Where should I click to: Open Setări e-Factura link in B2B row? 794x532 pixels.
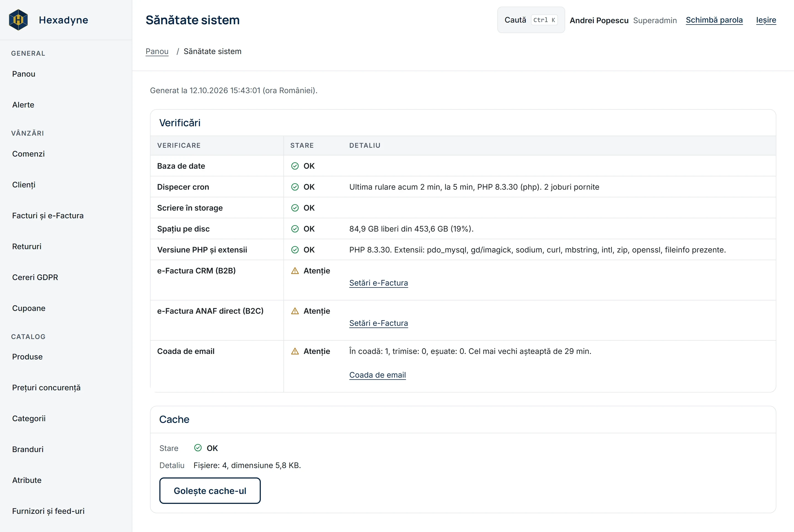point(379,283)
